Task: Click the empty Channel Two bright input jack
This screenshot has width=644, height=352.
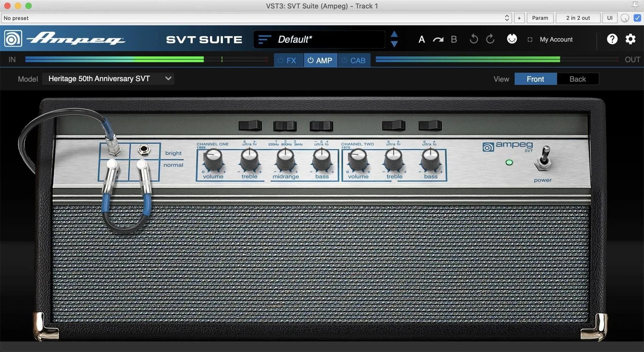Action: coord(144,150)
